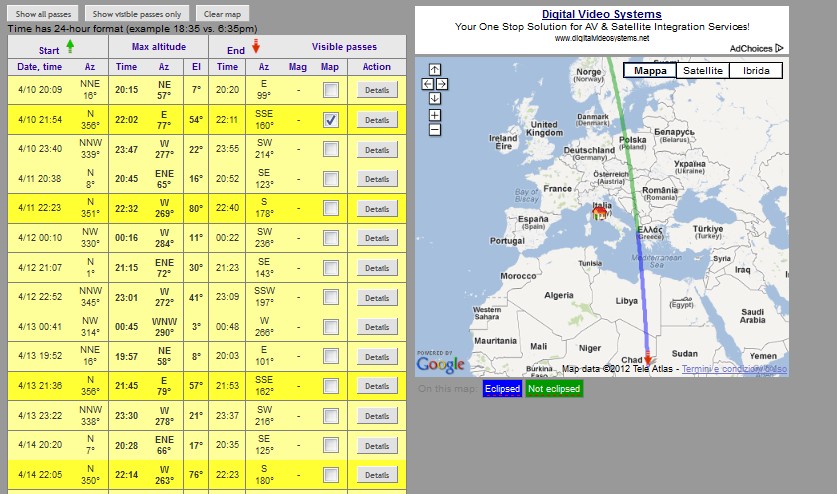Click the El column header

(x=196, y=67)
